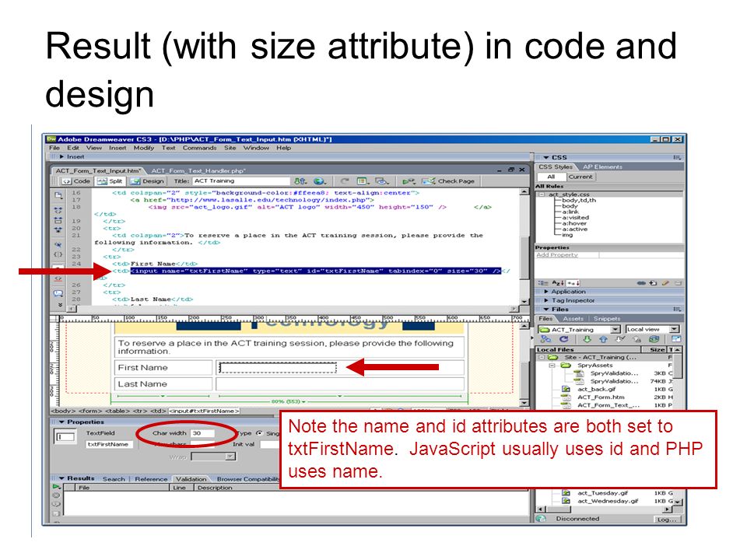This screenshot has width=747, height=560.
Task: Select the <table> tag in tag selector
Action: pos(116,411)
